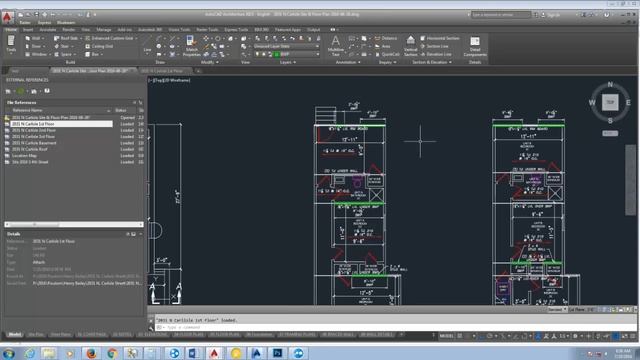Switch to the Annotate ribbon tab

point(47,30)
